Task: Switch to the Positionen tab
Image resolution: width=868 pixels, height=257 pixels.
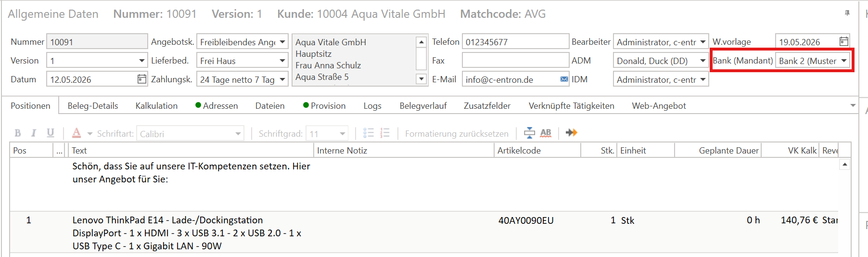Action: tap(30, 106)
